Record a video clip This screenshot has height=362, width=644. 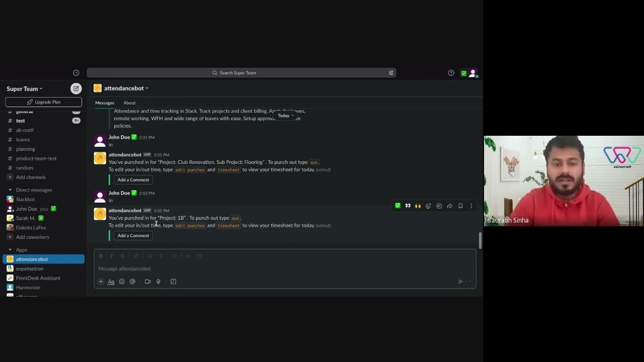(147, 282)
